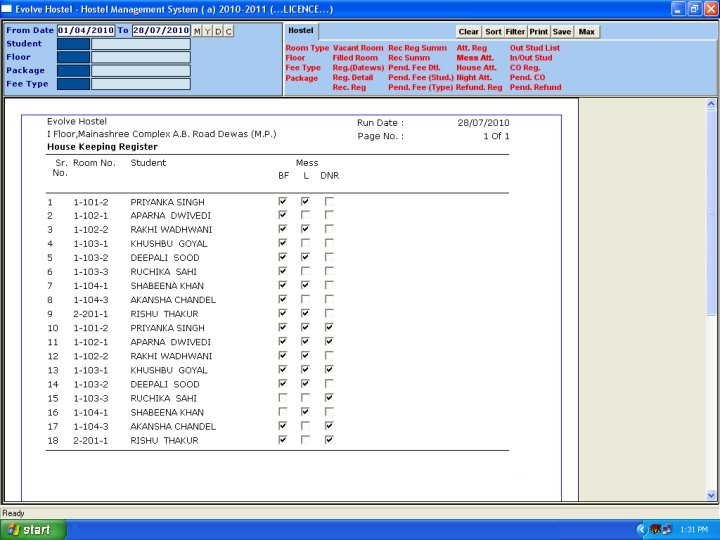Open the CO Reg. report
720x540 pixels.
pyautogui.click(x=525, y=68)
